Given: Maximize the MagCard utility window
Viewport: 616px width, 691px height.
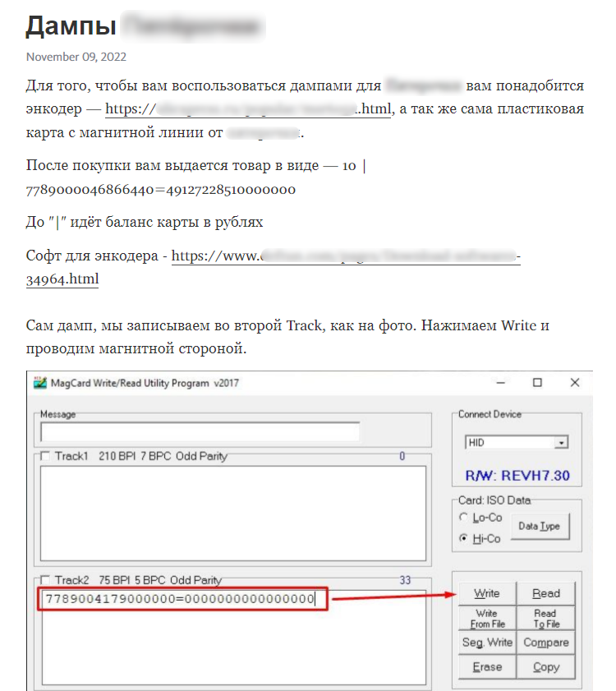Looking at the screenshot, I should pyautogui.click(x=537, y=383).
